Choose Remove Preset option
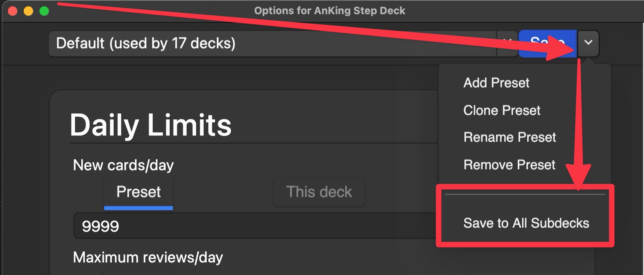Viewport: 644px width, 275px height. pyautogui.click(x=509, y=165)
